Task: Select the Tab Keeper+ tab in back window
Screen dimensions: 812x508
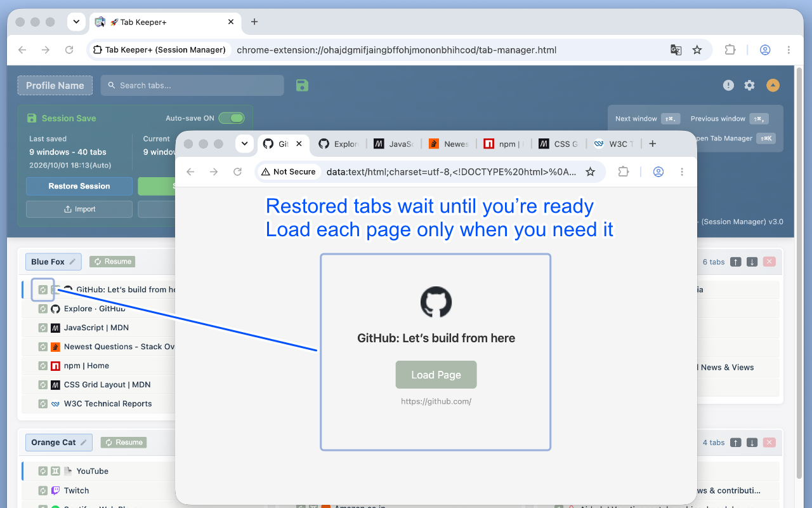Action: [165, 22]
